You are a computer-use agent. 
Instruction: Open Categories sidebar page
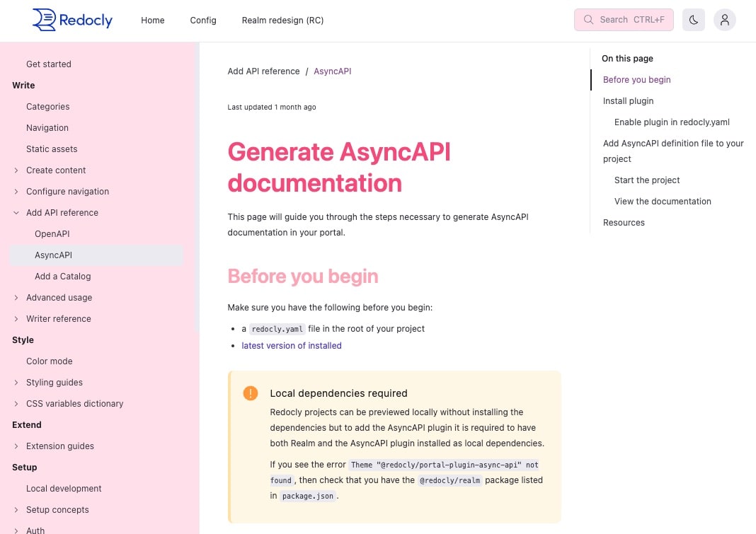tap(47, 107)
